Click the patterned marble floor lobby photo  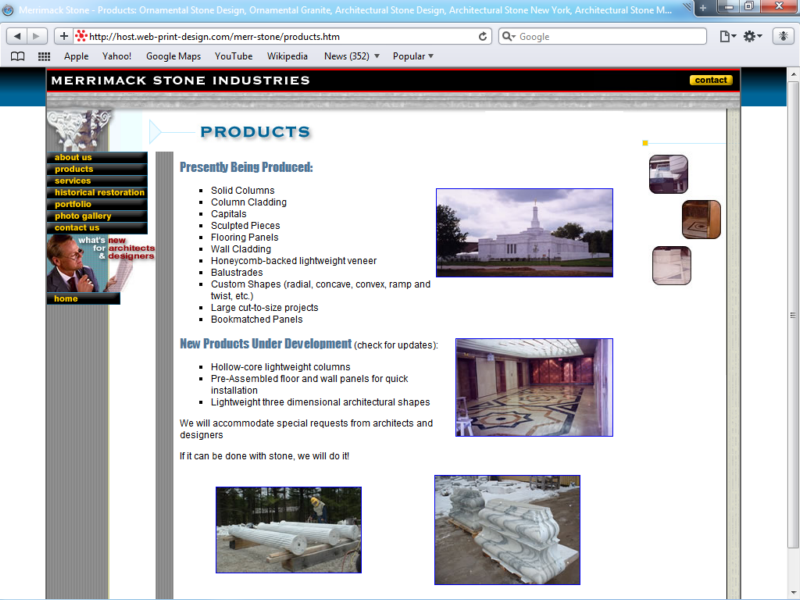[x=534, y=387]
